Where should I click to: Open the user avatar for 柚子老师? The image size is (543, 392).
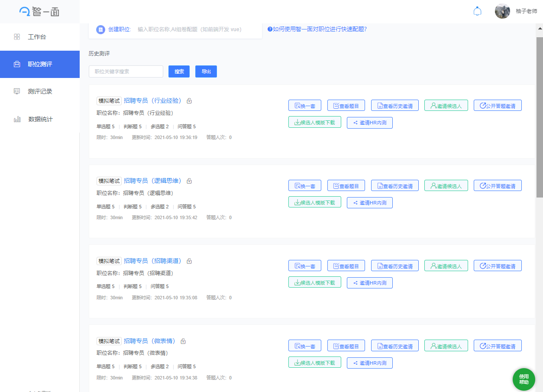pyautogui.click(x=502, y=11)
